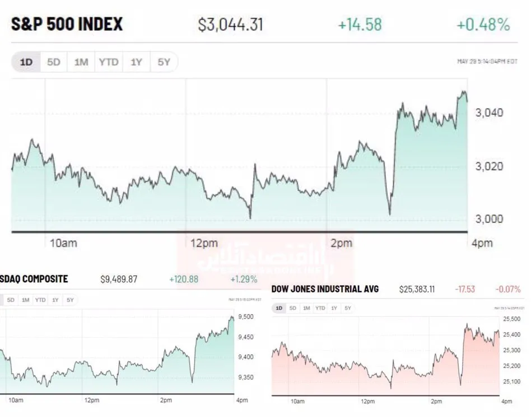This screenshot has width=531, height=420.
Task: Select 1M range on Dow Jones chart
Action: [306, 308]
